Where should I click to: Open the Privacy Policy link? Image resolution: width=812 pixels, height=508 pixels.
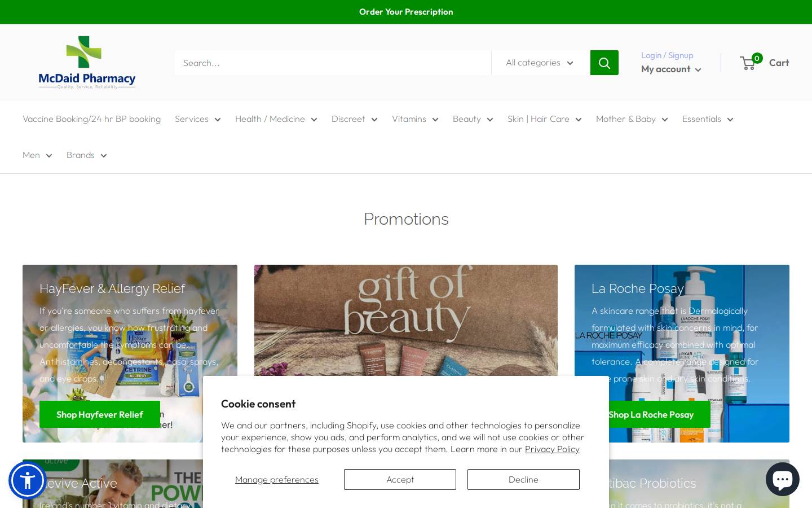click(552, 449)
